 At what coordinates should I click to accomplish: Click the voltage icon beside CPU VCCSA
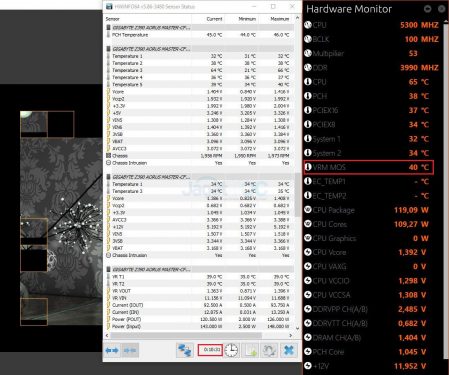point(308,295)
